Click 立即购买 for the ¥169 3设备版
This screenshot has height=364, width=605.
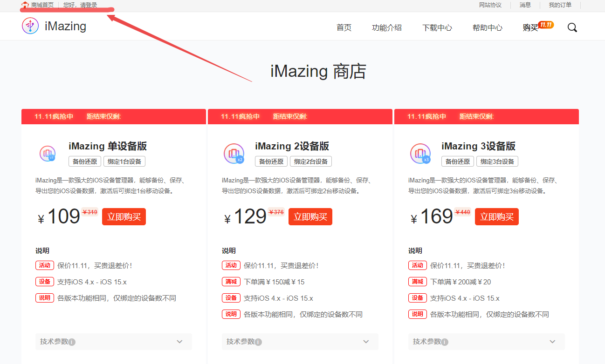tap(497, 216)
